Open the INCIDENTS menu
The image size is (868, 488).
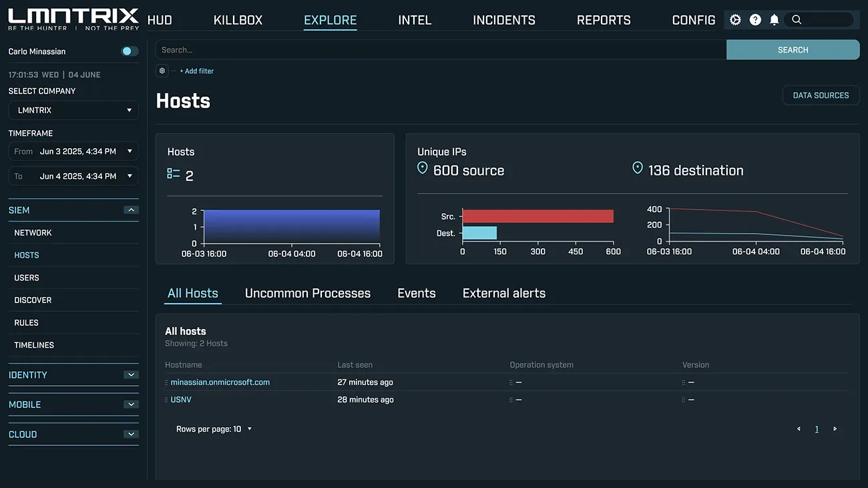[x=504, y=20]
